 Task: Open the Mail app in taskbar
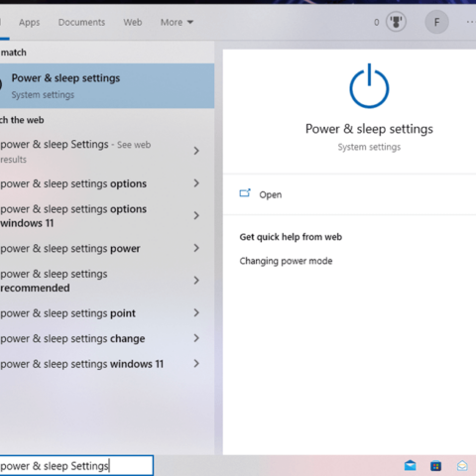tap(410, 466)
